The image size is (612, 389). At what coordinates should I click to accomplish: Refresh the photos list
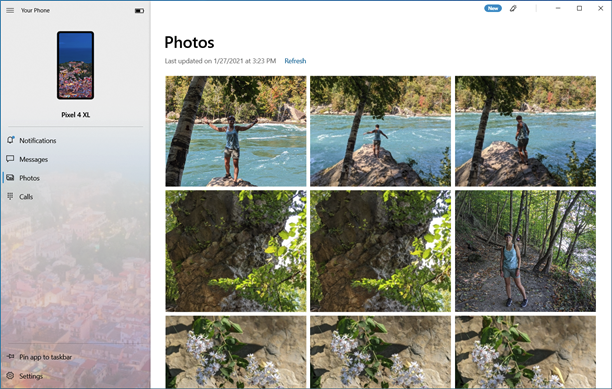pyautogui.click(x=295, y=61)
